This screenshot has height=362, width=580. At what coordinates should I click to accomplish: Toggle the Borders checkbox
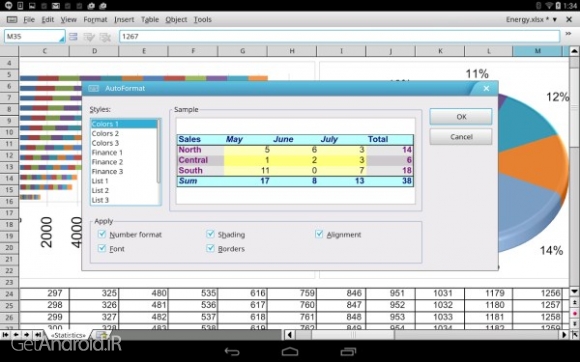pos(210,248)
